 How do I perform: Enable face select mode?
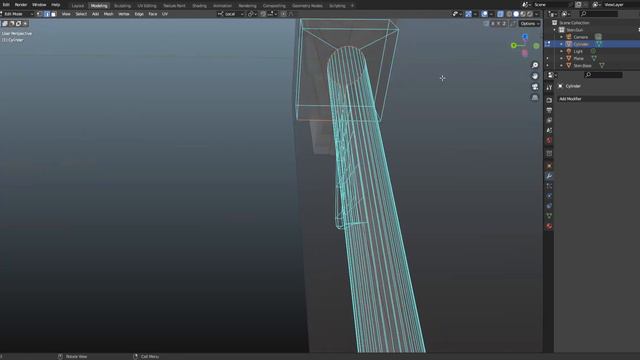(53, 14)
